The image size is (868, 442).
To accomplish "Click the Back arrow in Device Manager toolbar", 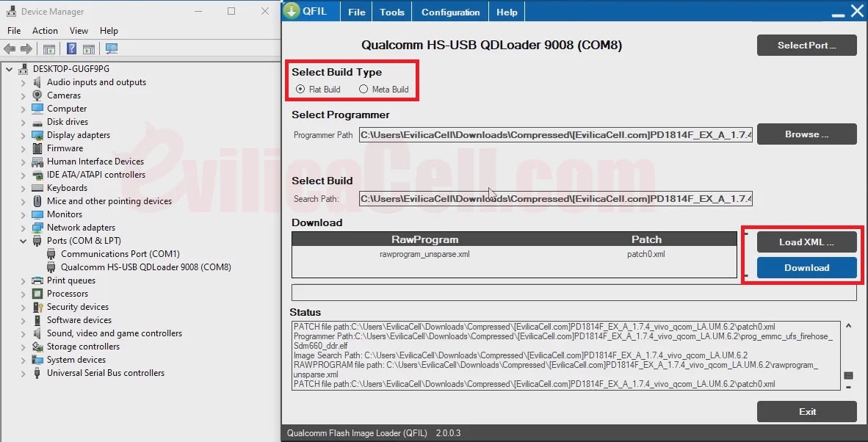I will click(10, 49).
